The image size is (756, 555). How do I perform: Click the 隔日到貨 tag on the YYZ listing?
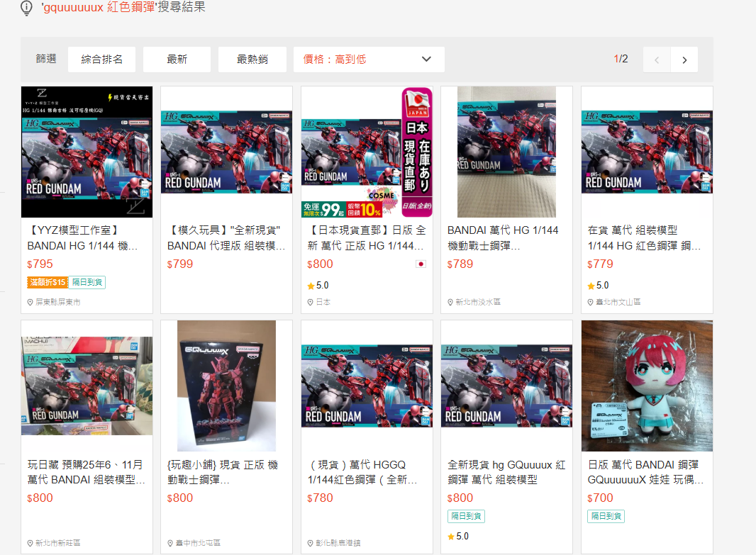point(87,282)
